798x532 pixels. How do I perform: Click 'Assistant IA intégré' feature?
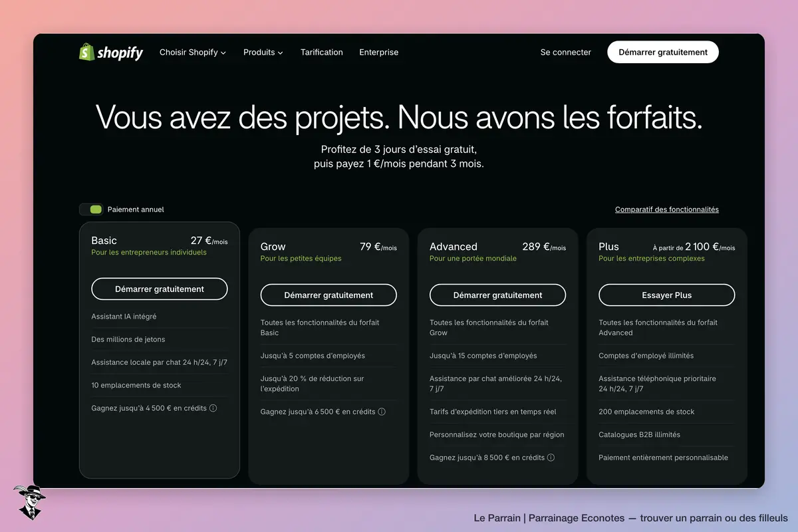click(x=124, y=317)
